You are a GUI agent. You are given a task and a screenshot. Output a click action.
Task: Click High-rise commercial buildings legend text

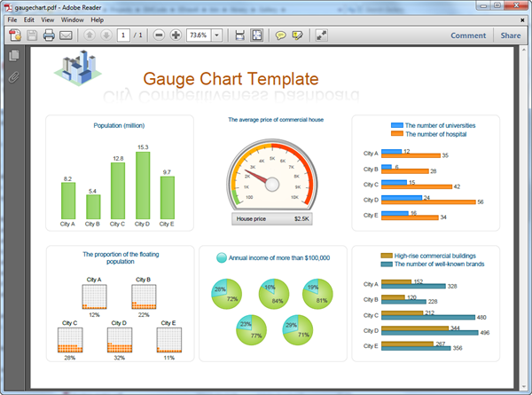point(435,256)
